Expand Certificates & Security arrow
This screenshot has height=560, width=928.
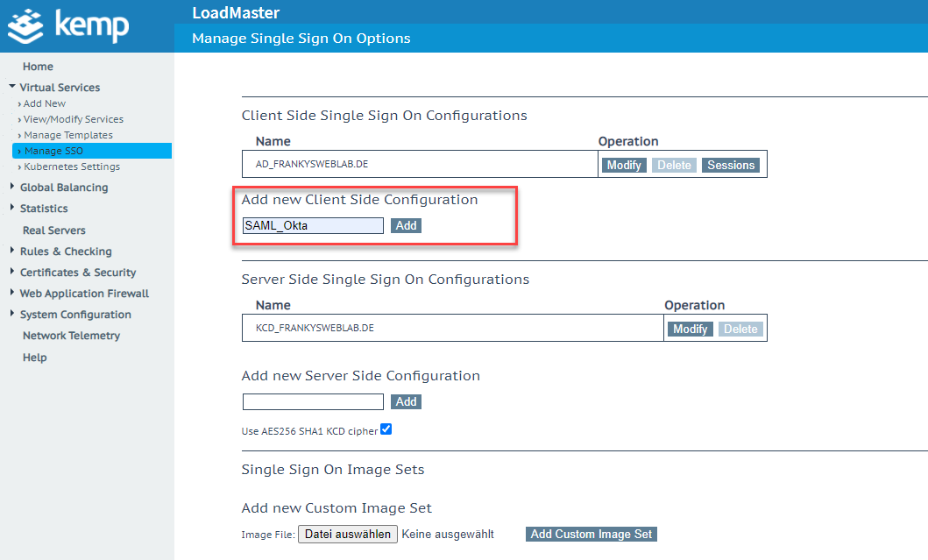coord(12,272)
